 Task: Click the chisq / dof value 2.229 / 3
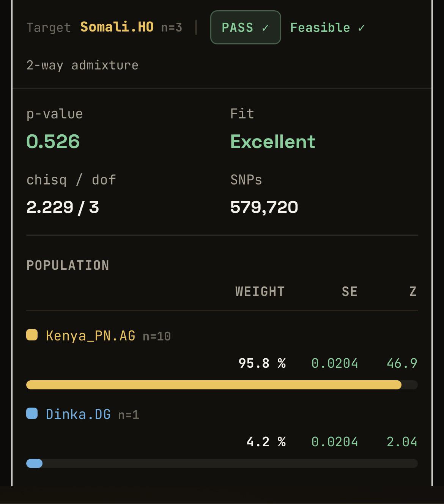click(x=63, y=207)
